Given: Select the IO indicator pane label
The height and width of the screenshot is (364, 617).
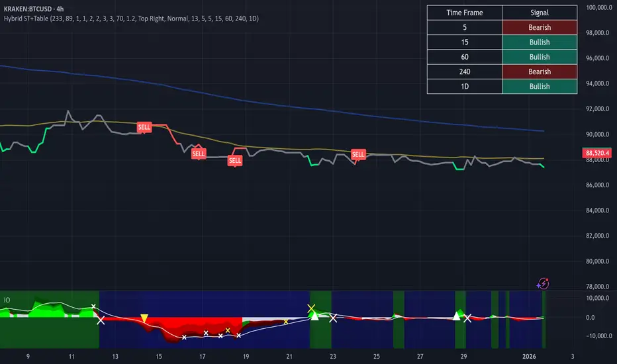Looking at the screenshot, I should (7, 300).
